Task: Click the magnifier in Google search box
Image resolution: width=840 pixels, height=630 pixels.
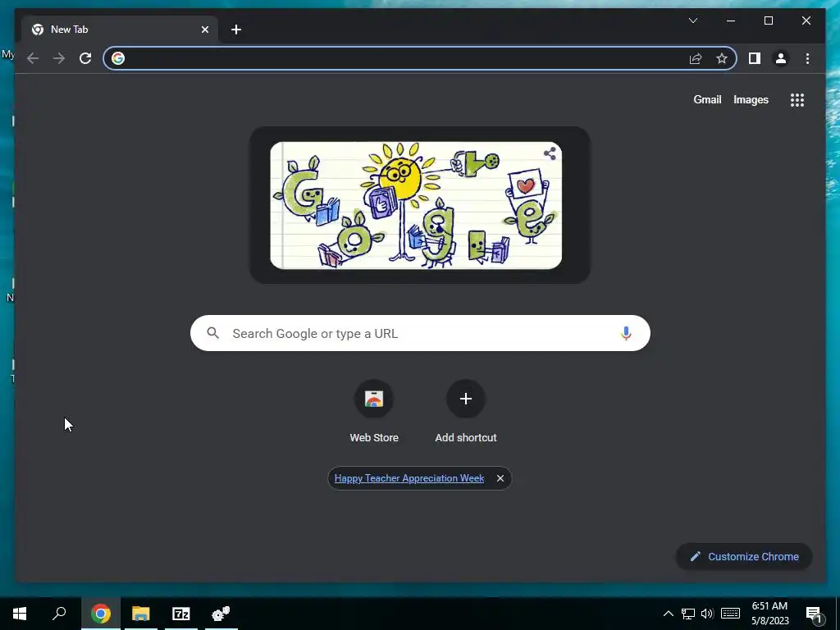Action: [213, 333]
